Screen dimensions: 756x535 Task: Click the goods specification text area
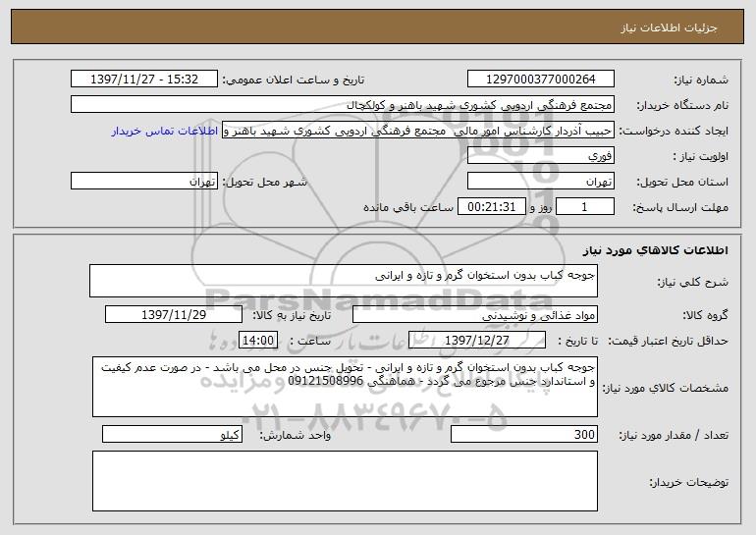click(345, 387)
